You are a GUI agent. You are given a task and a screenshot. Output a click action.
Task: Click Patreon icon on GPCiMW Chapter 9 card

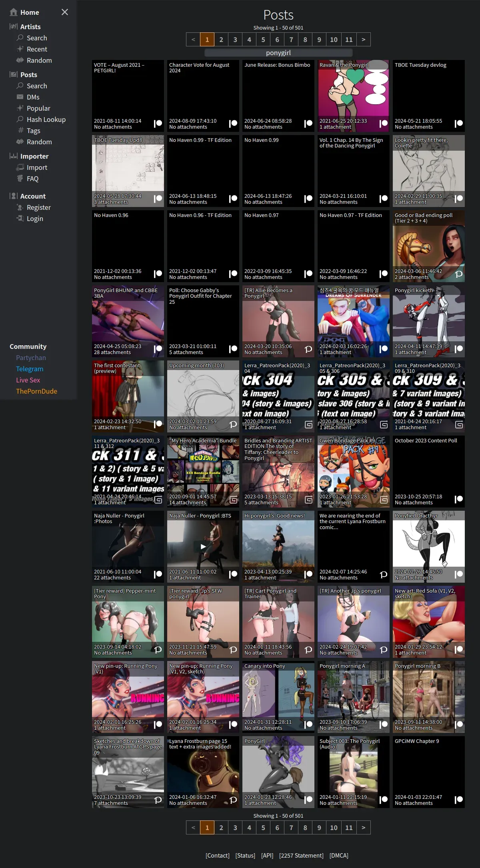459,800
